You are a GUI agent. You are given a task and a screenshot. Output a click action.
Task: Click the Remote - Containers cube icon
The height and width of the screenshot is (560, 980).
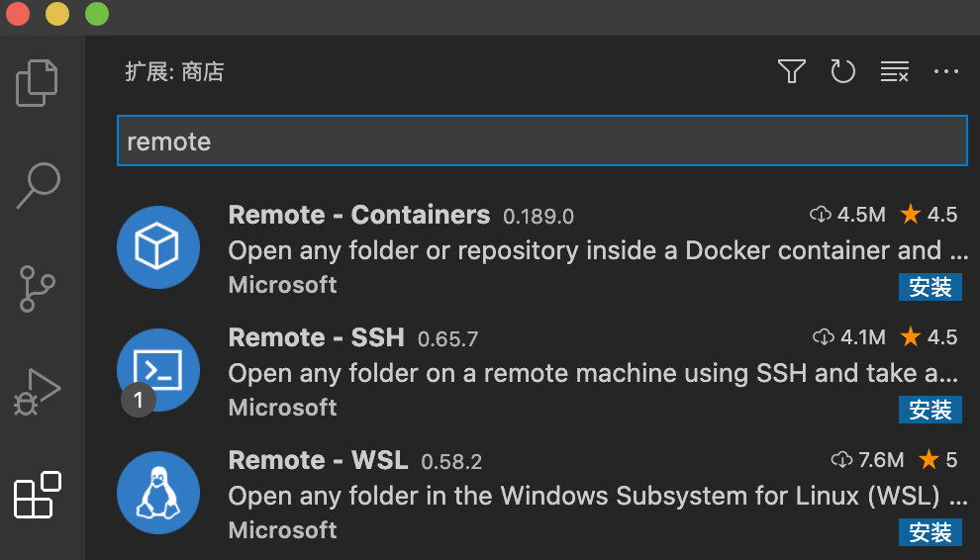(x=158, y=247)
